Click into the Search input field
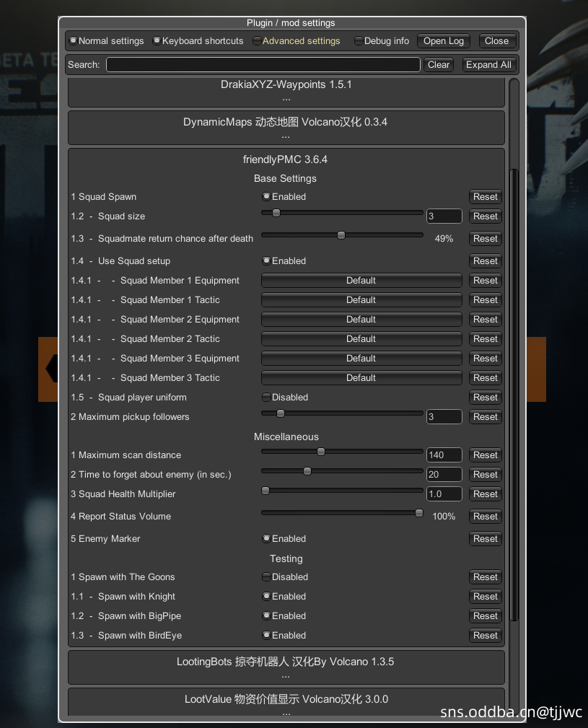 (x=263, y=65)
